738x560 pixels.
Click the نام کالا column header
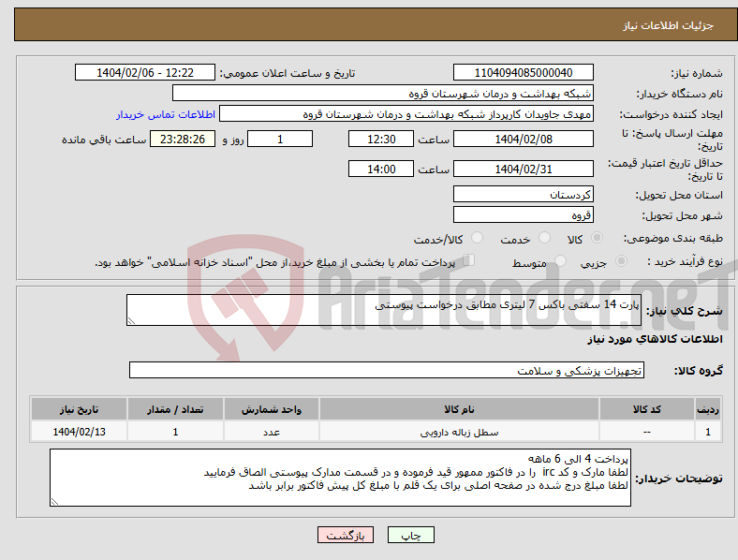459,409
